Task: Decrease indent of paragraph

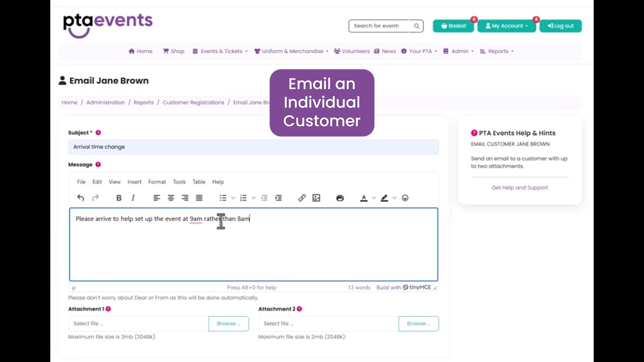Action: [264, 198]
